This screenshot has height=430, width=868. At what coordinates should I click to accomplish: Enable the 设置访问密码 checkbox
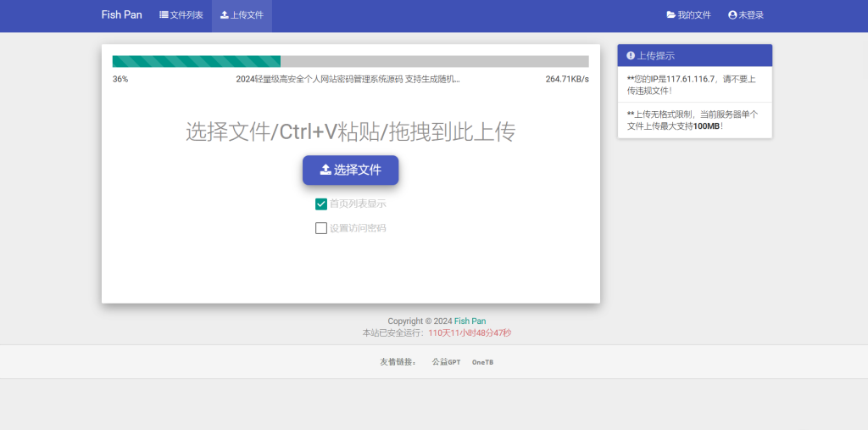(321, 228)
